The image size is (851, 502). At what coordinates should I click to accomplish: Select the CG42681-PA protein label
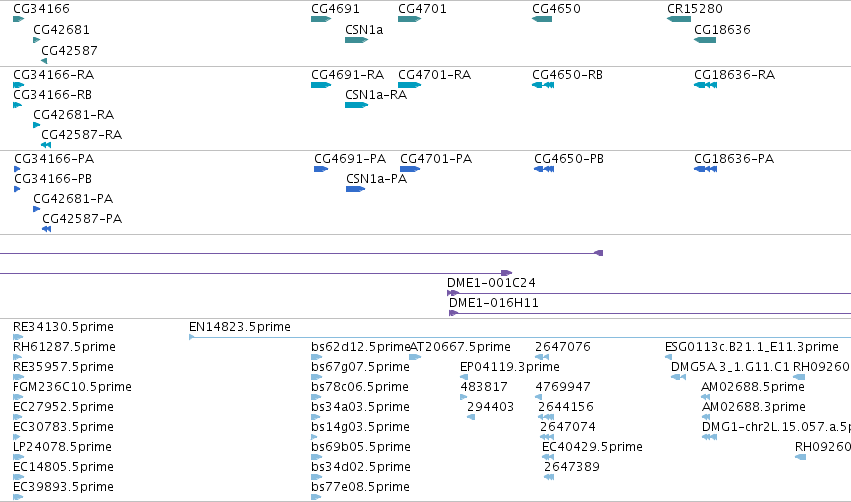(73, 199)
